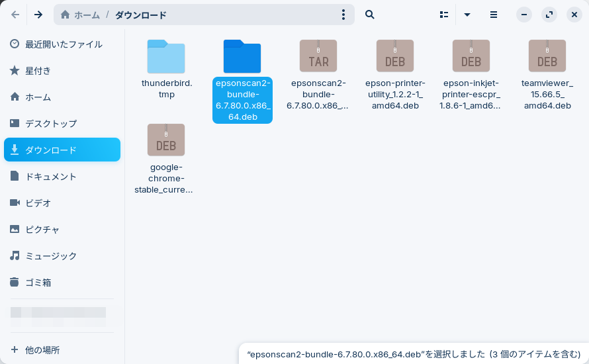Click epson-printer-utility_1.2.2-1_amd64.deb name label

coord(395,94)
